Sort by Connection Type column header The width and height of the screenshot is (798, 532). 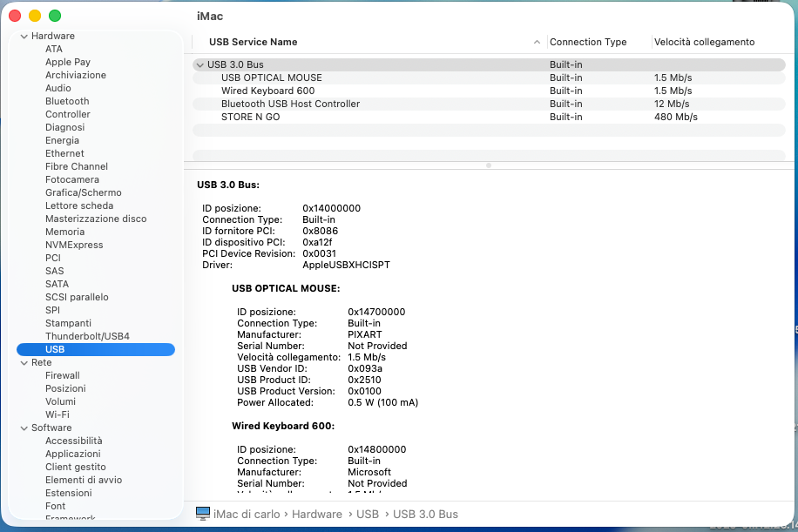588,42
